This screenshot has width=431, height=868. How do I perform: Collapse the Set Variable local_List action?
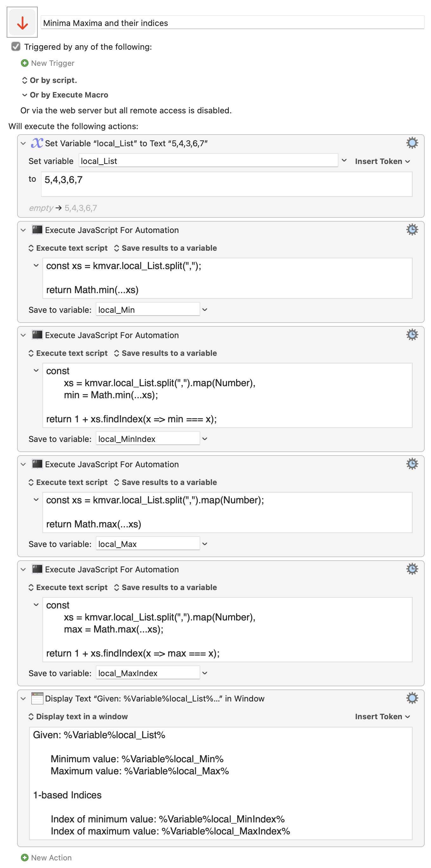pos(23,143)
